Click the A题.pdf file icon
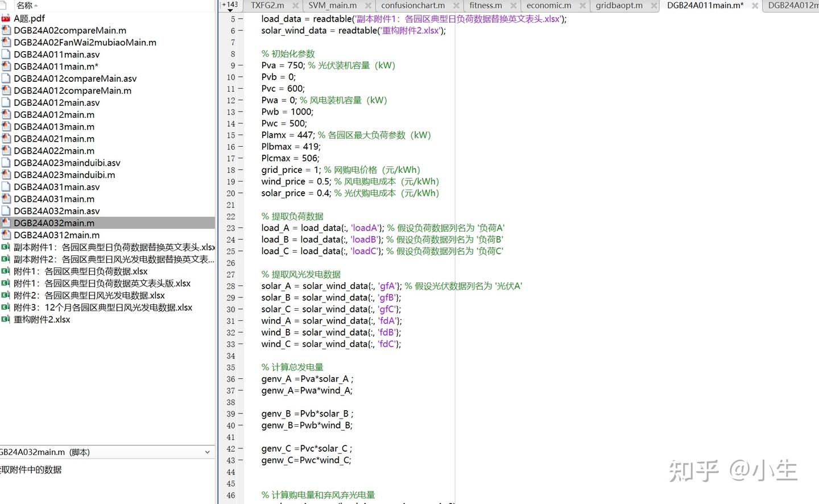Screen dimensions: 819x504 click(x=6, y=18)
